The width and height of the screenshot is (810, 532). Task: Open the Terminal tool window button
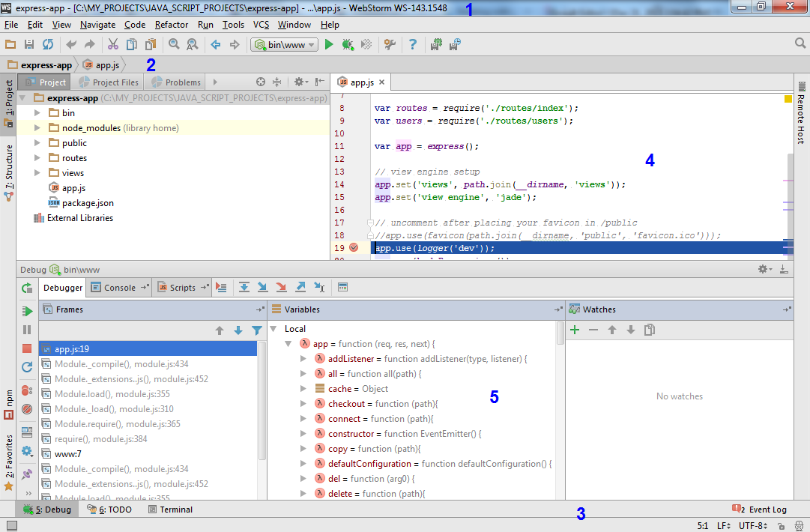170,510
